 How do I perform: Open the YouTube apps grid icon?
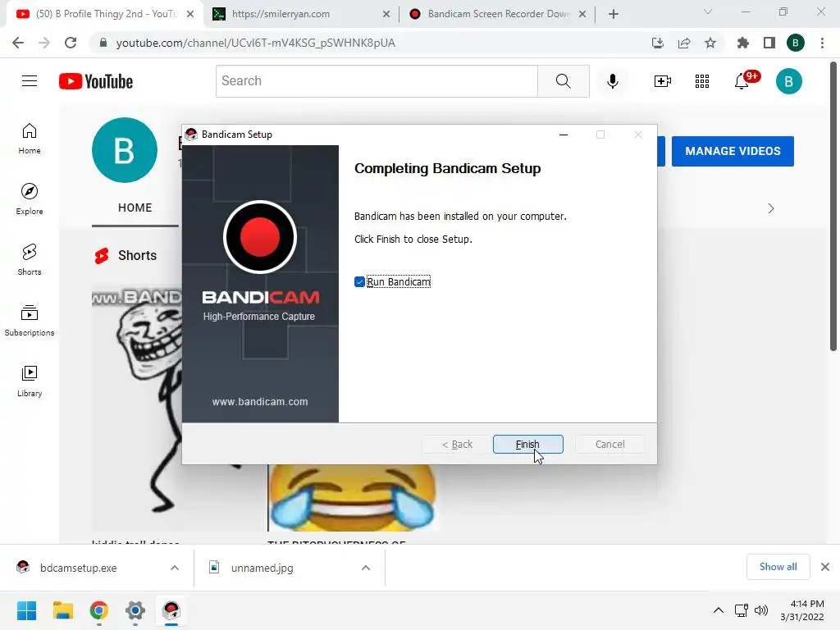702,81
